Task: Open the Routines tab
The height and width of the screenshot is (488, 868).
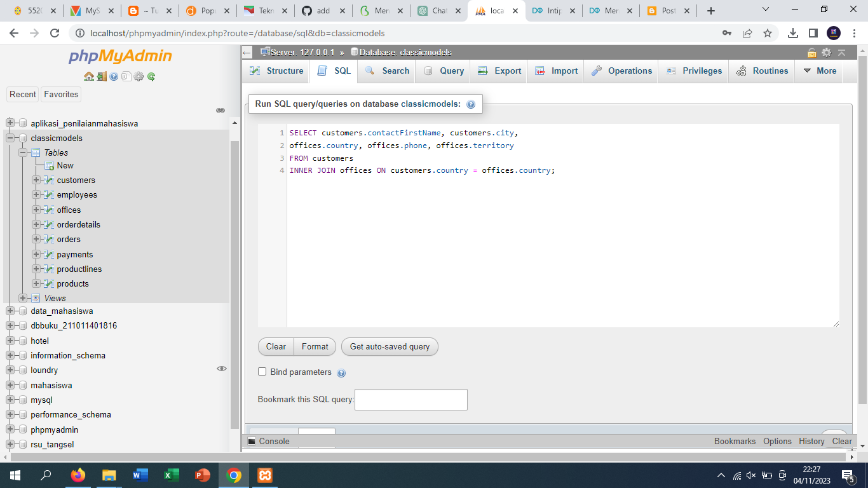Action: [762, 71]
